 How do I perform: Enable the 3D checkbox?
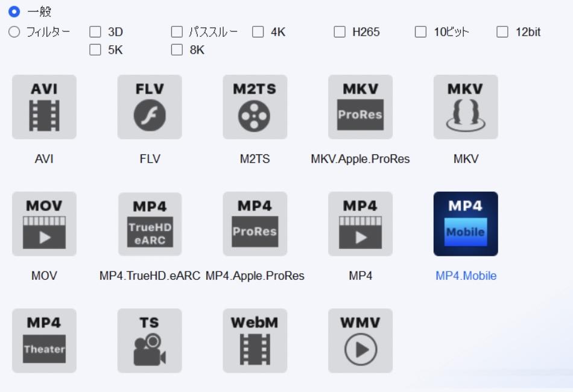click(95, 32)
